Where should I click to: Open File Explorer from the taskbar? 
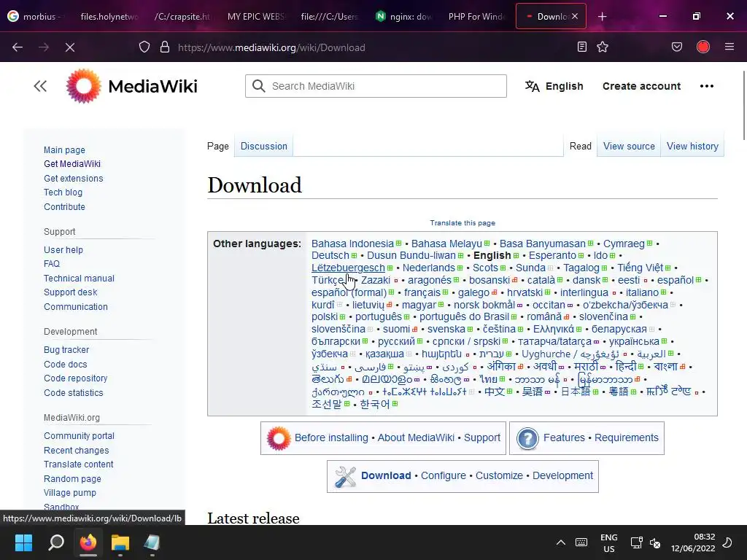(120, 542)
